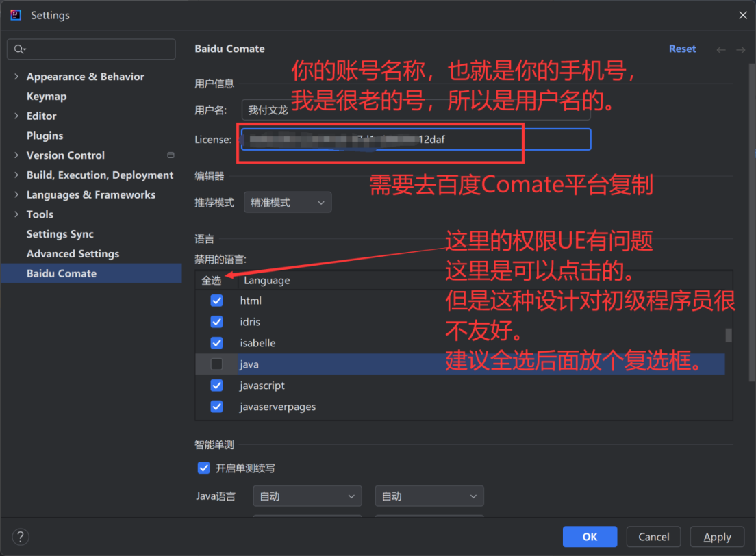Uncheck the html language checkbox
The image size is (756, 556).
216,301
